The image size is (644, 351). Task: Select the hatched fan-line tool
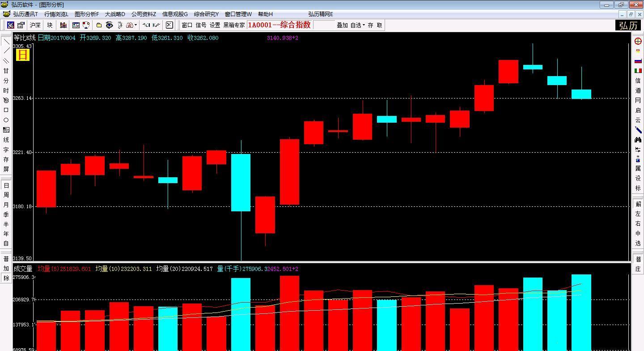pos(6,130)
